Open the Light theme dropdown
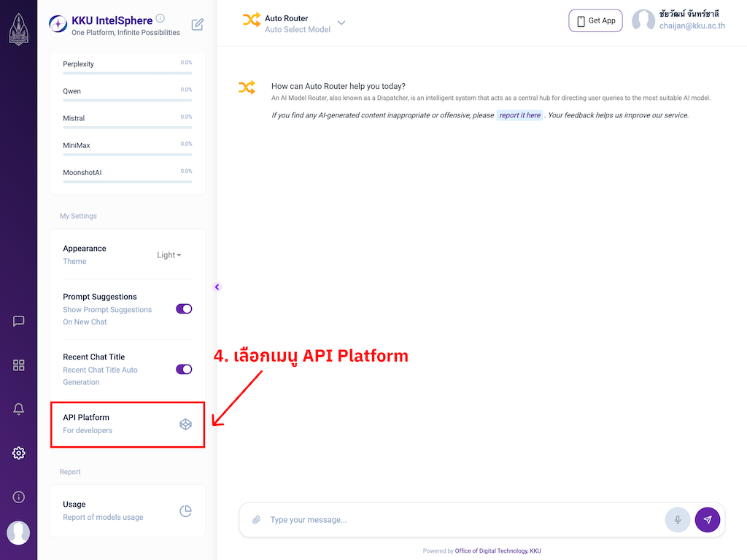 coord(169,255)
